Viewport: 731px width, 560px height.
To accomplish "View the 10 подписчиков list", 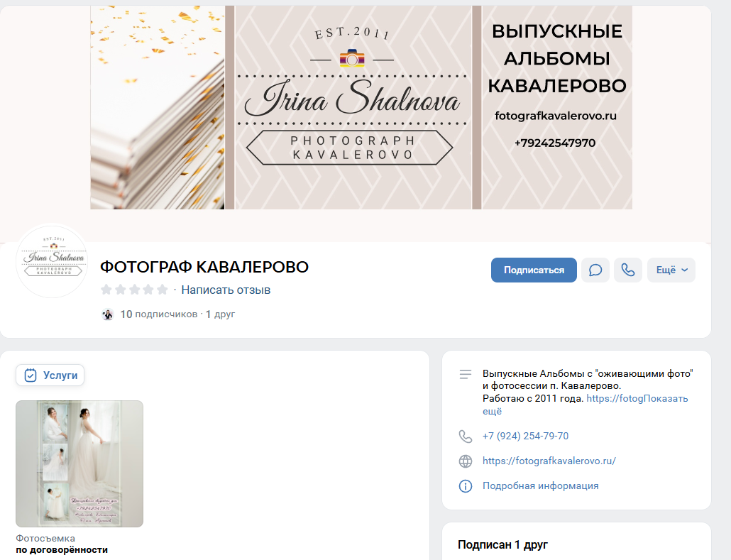I will point(159,314).
